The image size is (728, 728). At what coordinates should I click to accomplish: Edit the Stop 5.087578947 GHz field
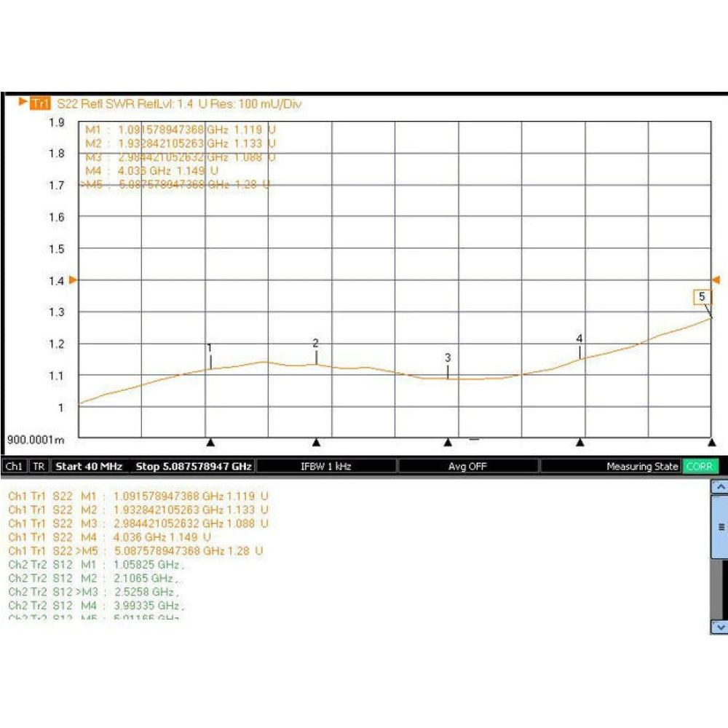click(193, 466)
